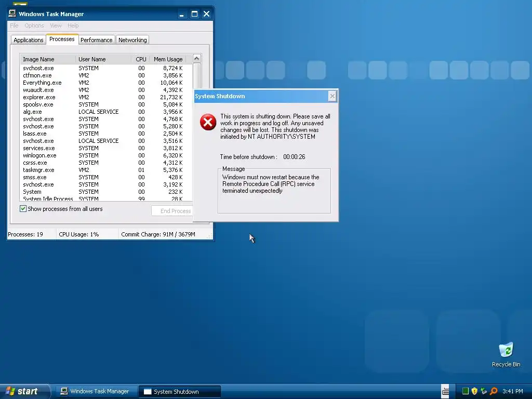Select the winlogon.exe process

coord(106,155)
